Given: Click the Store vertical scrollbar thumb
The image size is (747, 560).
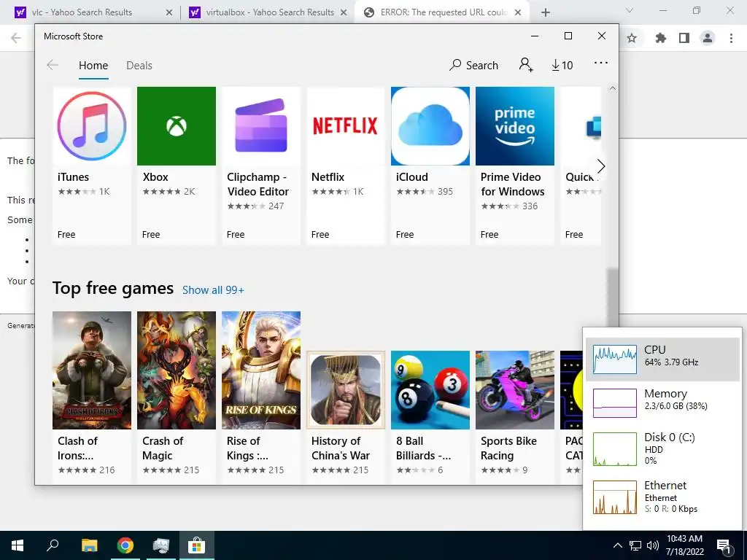Looking at the screenshot, I should [x=613, y=297].
